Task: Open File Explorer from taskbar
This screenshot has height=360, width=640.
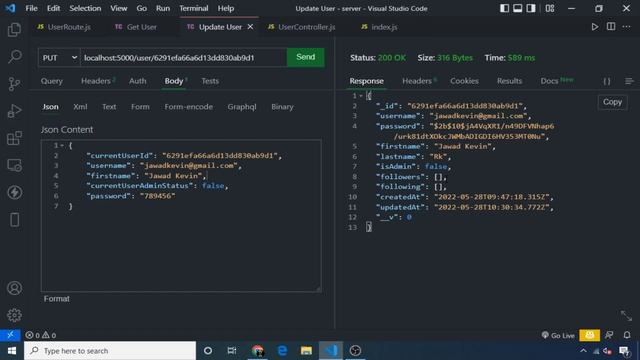Action: click(306, 351)
